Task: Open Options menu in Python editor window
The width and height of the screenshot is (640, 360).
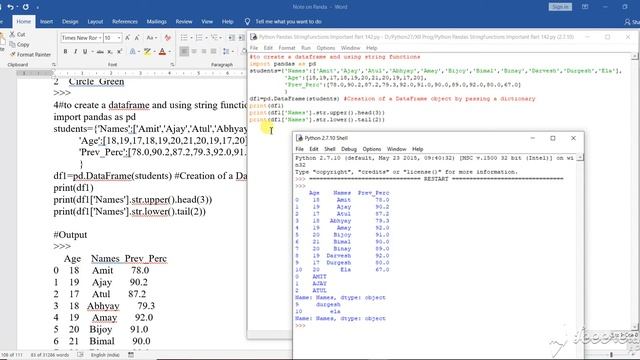Action: [326, 48]
